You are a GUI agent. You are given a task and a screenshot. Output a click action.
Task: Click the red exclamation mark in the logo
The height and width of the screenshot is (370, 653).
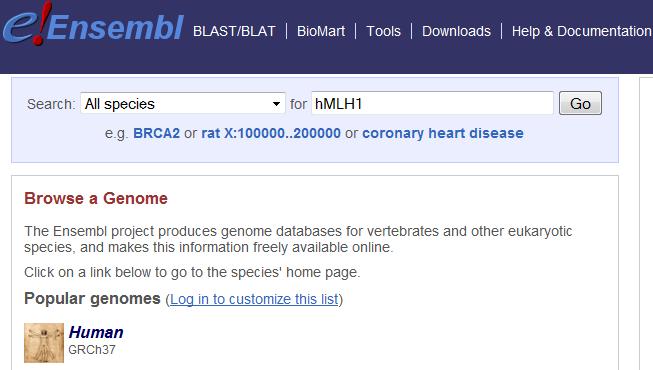(x=40, y=23)
